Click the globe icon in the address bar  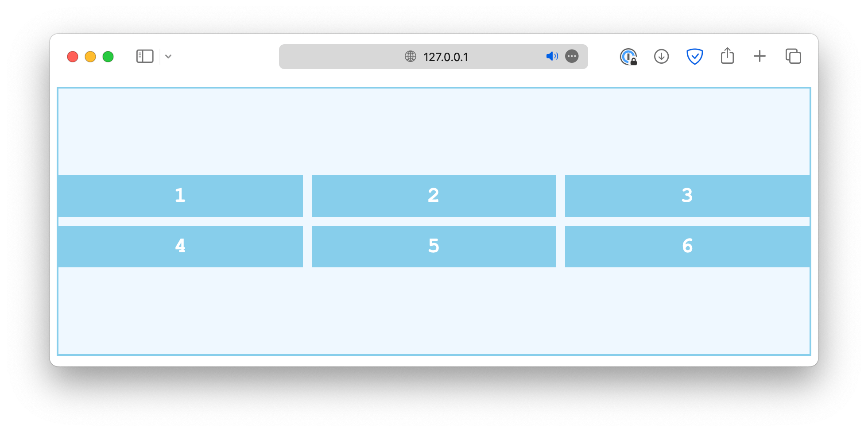(410, 57)
